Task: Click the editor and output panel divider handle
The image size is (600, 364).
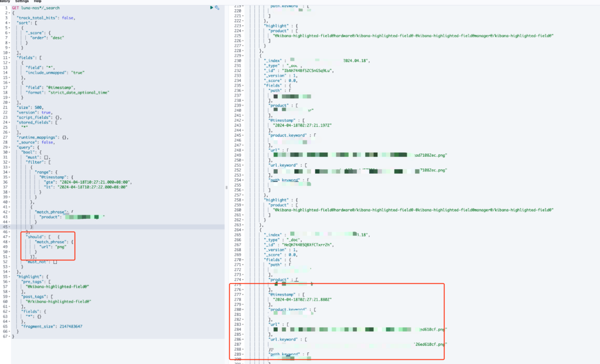Action: [227, 187]
